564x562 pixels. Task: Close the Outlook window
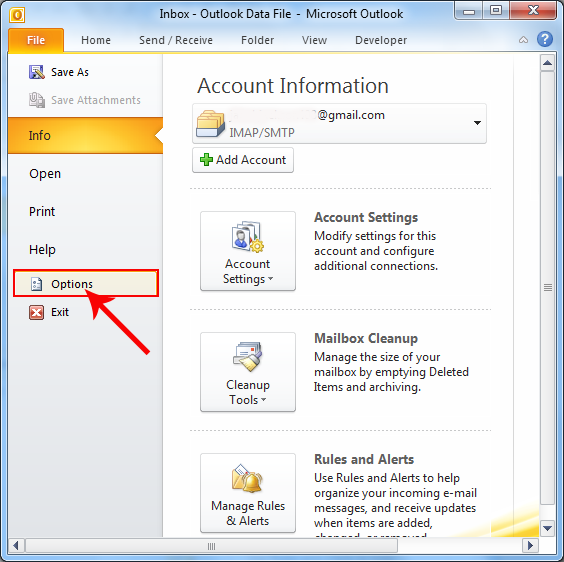[533, 11]
